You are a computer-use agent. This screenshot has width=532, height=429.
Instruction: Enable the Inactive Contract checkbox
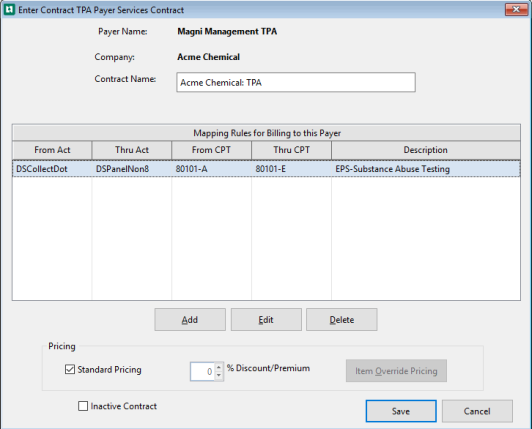tap(83, 406)
